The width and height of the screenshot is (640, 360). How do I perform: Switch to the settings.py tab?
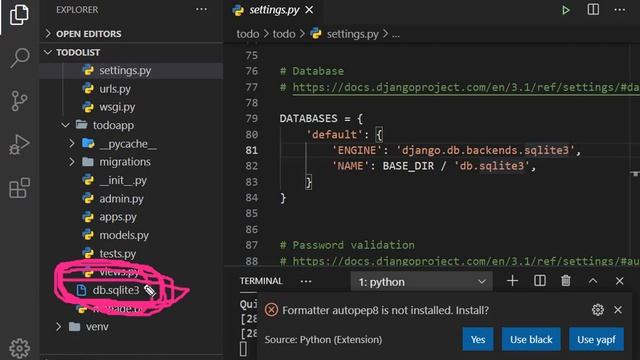pos(274,10)
